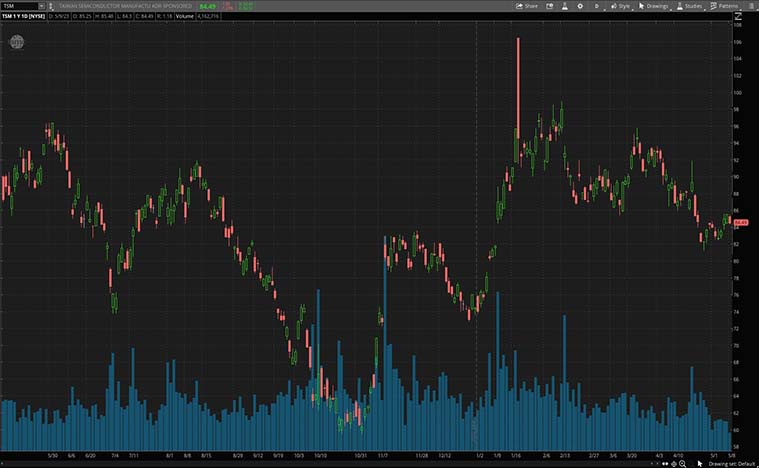Open the Style menu

coord(621,6)
